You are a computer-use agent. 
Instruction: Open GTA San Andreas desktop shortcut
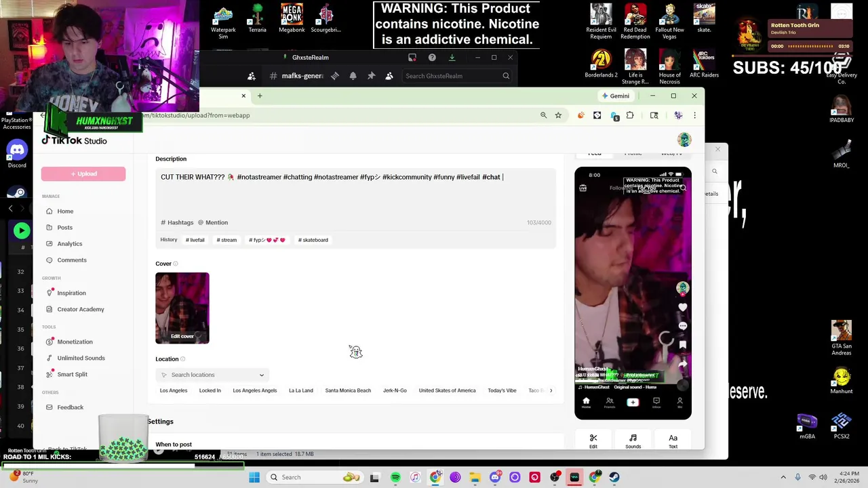[x=842, y=338]
